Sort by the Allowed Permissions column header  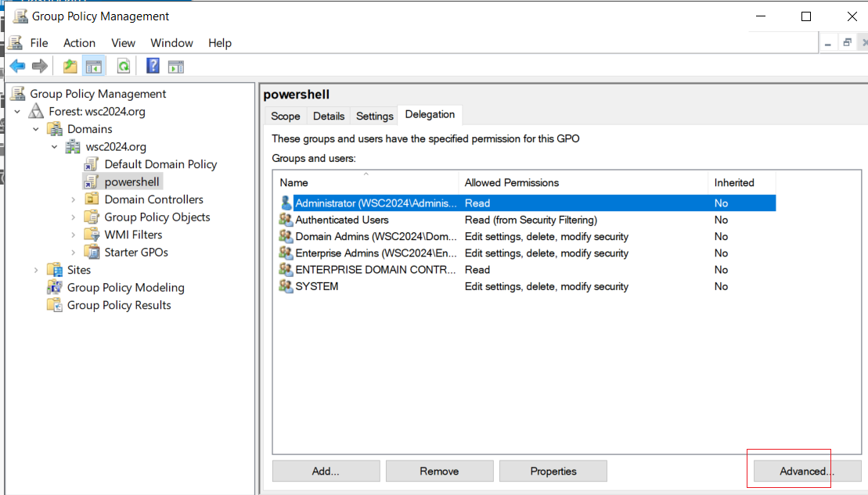(583, 182)
